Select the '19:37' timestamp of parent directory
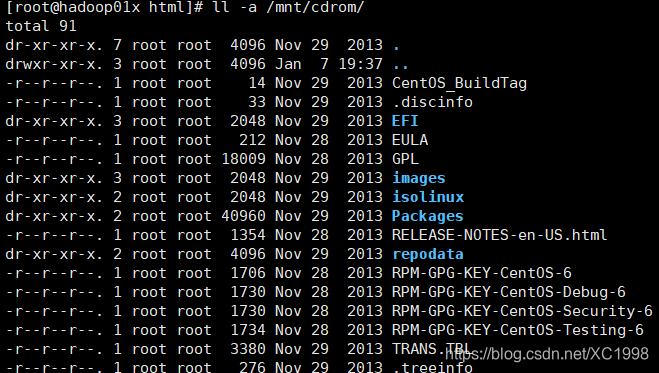Viewport: 659px width, 373px height. [361, 64]
